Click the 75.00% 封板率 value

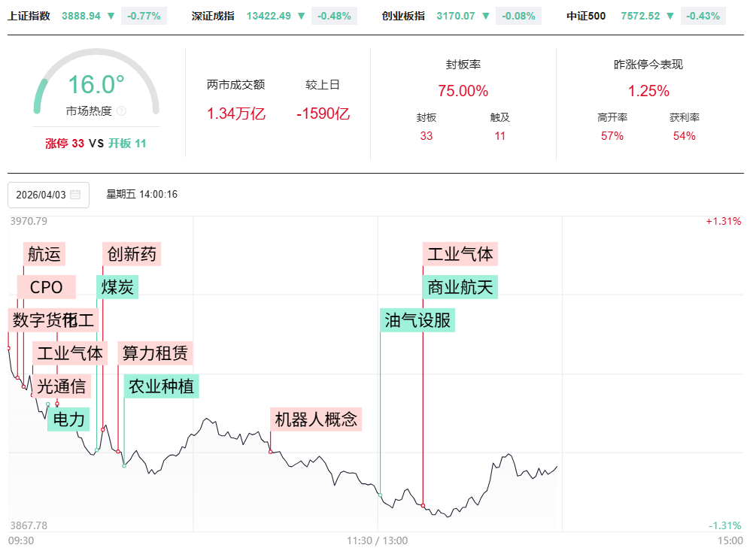[x=463, y=91]
